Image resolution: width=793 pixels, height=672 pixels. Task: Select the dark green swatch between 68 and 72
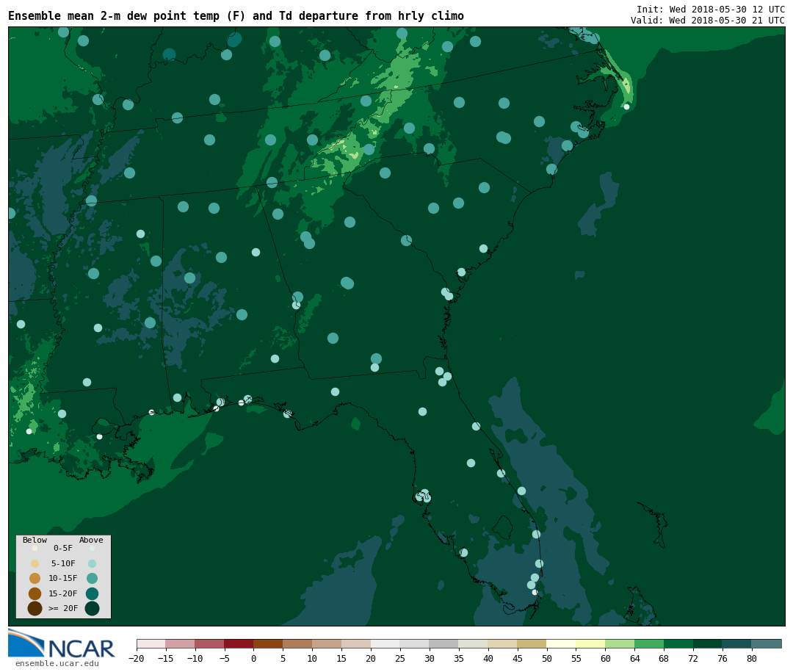coord(678,643)
